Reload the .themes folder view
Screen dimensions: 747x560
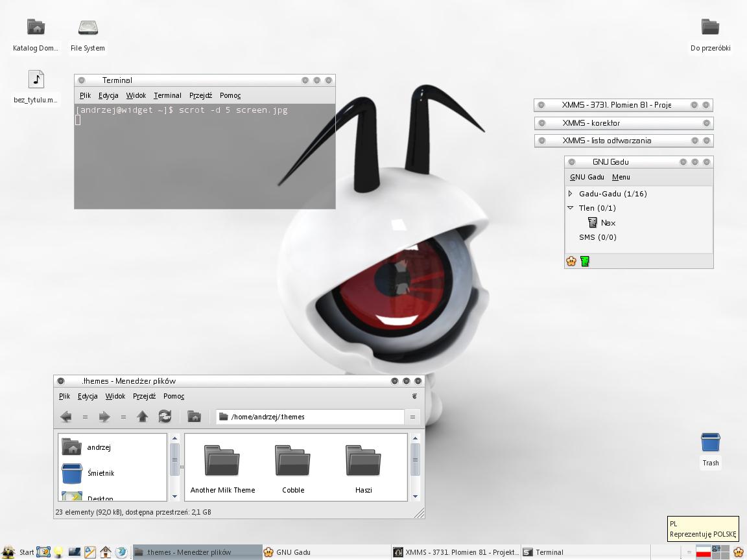165,417
